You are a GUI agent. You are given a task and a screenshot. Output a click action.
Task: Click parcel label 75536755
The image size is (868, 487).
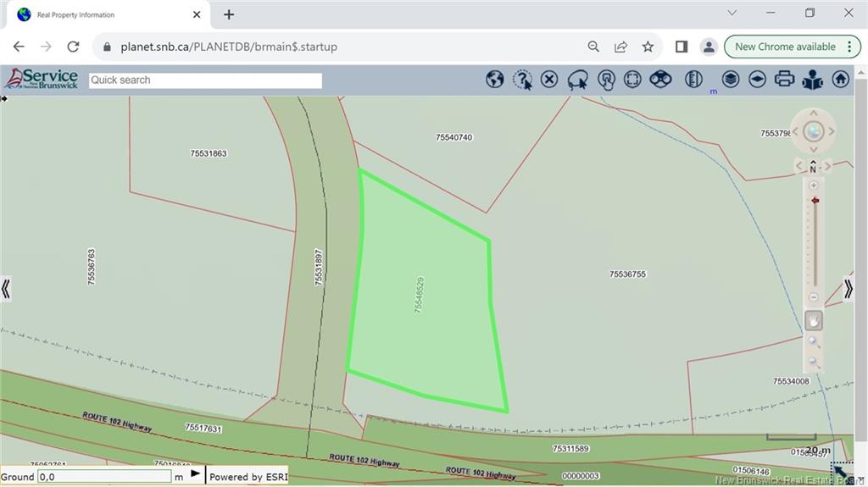pos(627,274)
